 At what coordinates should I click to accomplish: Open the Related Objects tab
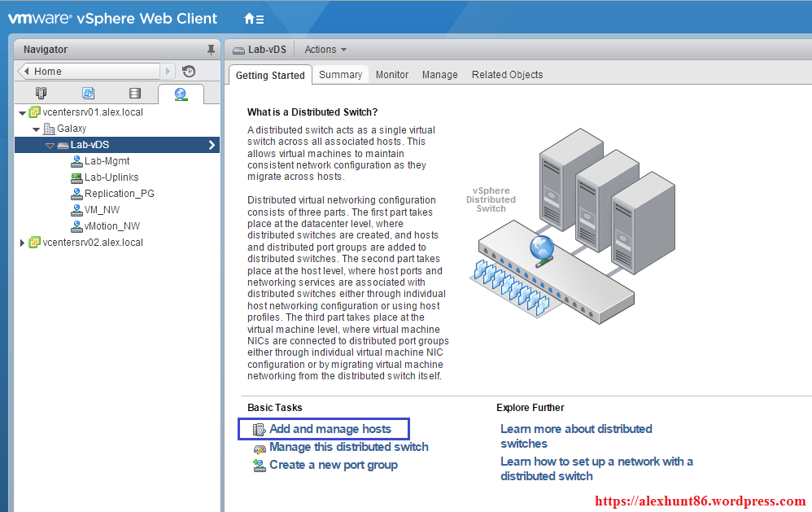pyautogui.click(x=507, y=75)
